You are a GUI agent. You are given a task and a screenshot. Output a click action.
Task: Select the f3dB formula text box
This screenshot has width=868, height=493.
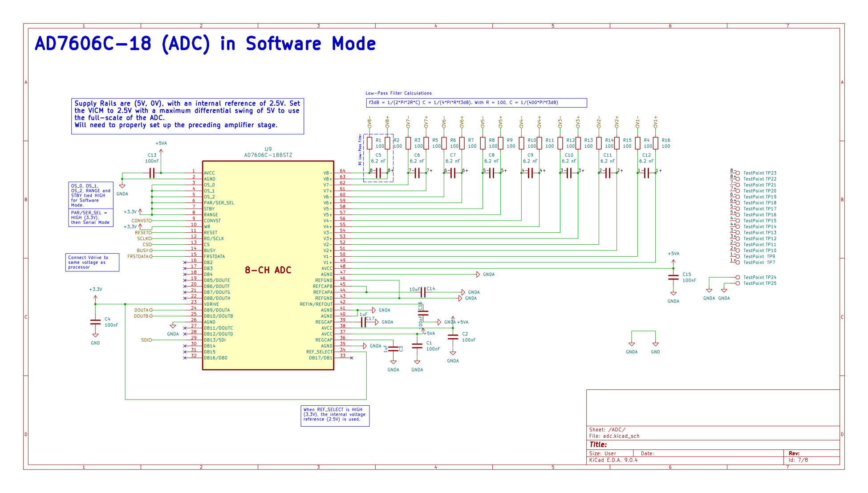476,103
